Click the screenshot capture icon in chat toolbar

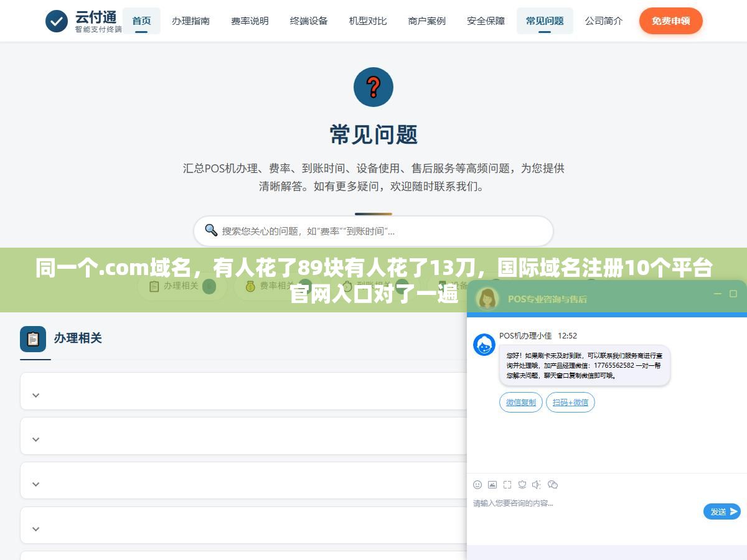pyautogui.click(x=507, y=485)
